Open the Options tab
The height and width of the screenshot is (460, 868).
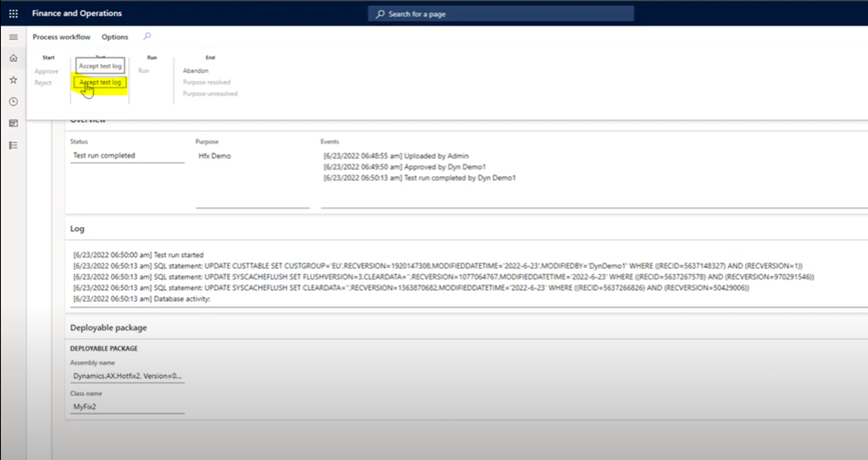click(115, 37)
